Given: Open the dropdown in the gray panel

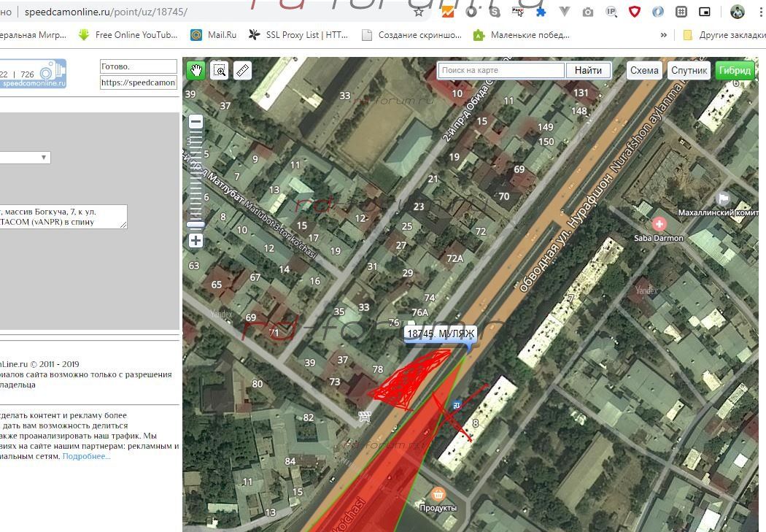Looking at the screenshot, I should (x=25, y=157).
